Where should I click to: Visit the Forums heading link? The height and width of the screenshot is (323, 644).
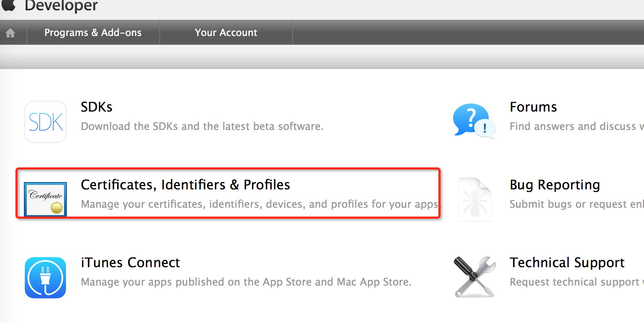[x=533, y=107]
